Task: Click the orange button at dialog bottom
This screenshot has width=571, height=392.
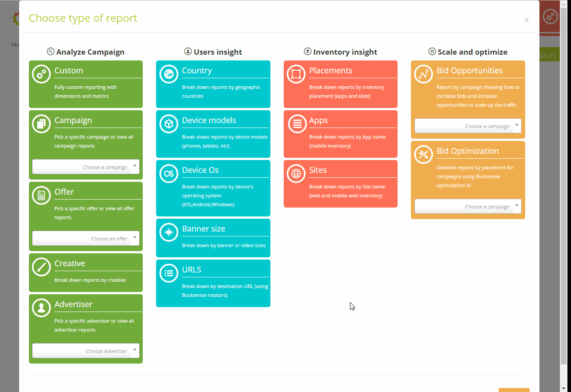Action: [514, 390]
